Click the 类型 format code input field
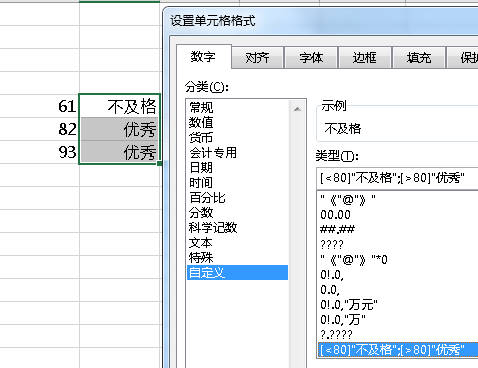 397,178
